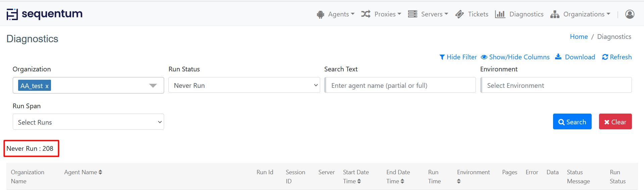Viewport: 644px width, 190px height.
Task: Sort by End Date Time arrows
Action: coord(402,181)
